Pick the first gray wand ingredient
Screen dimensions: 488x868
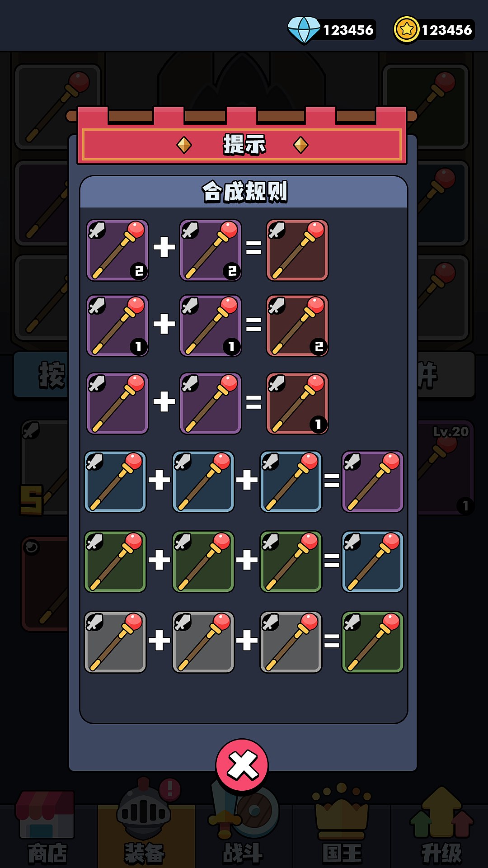pos(115,642)
